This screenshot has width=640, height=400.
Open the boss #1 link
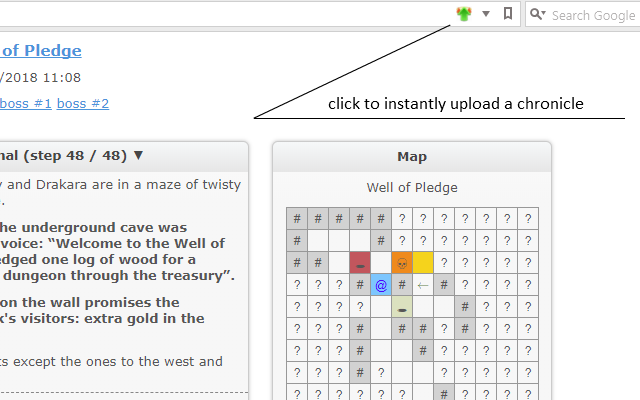27,103
